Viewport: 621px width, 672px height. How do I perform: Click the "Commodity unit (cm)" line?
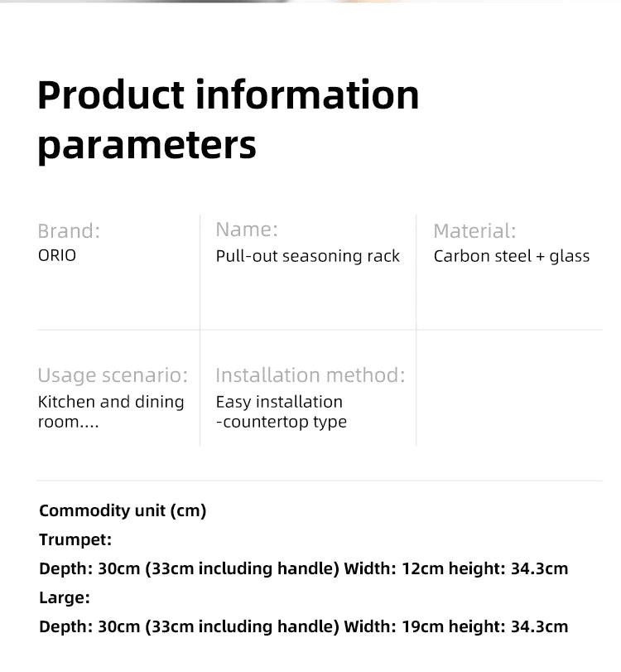click(123, 510)
